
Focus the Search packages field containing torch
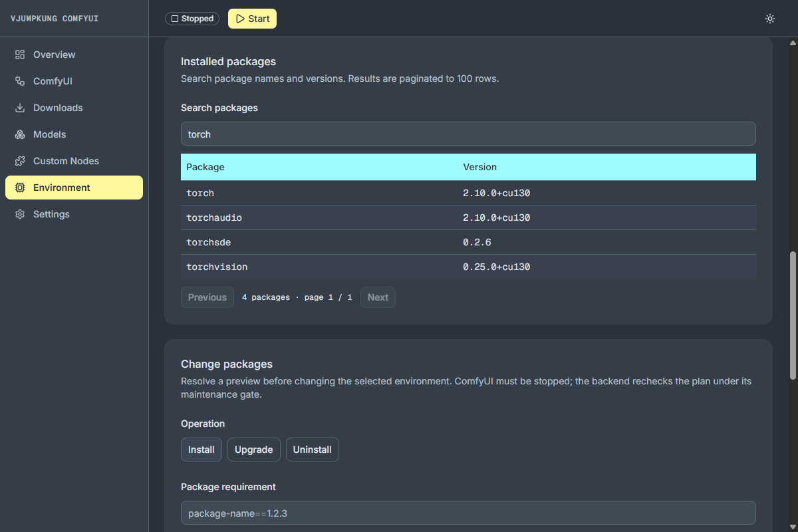[468, 134]
